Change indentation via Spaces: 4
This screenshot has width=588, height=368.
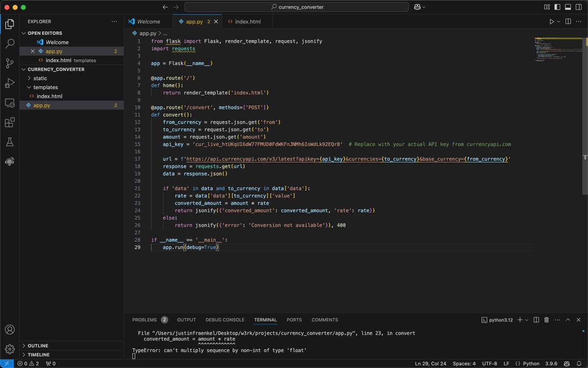[x=464, y=364]
